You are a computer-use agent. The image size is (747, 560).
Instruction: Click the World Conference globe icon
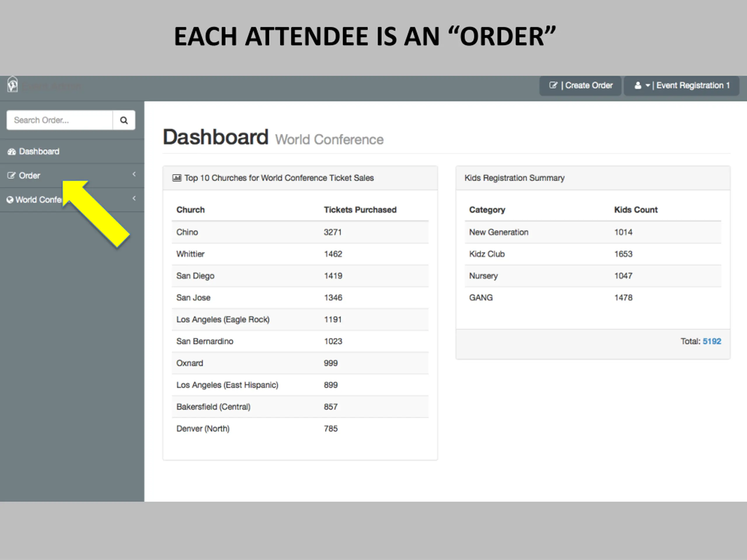(10, 200)
